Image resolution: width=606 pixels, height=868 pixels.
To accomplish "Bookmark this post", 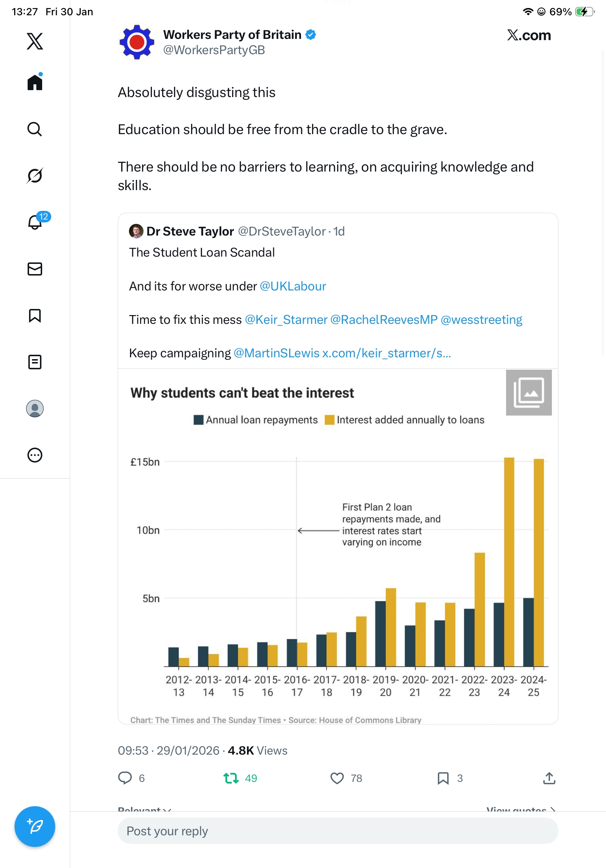I will 443,778.
